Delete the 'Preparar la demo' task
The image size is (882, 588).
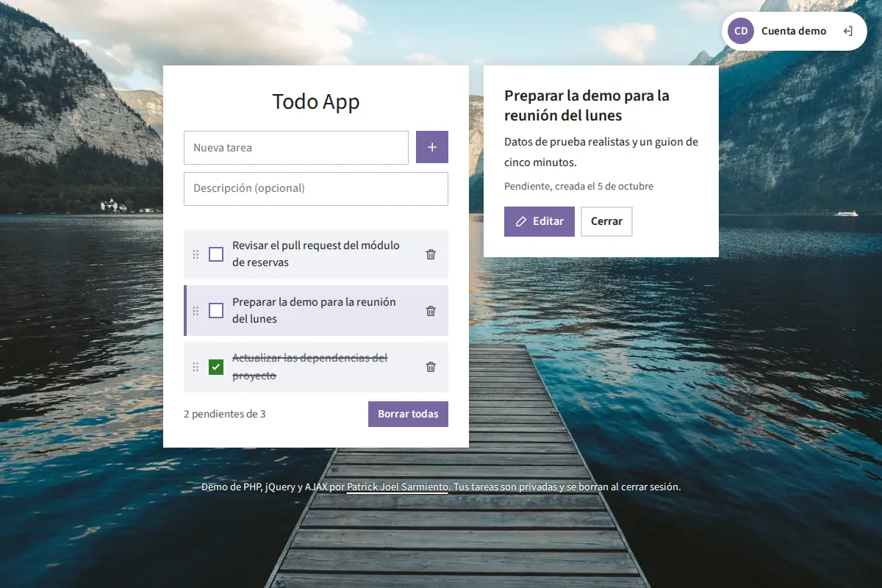pyautogui.click(x=431, y=311)
